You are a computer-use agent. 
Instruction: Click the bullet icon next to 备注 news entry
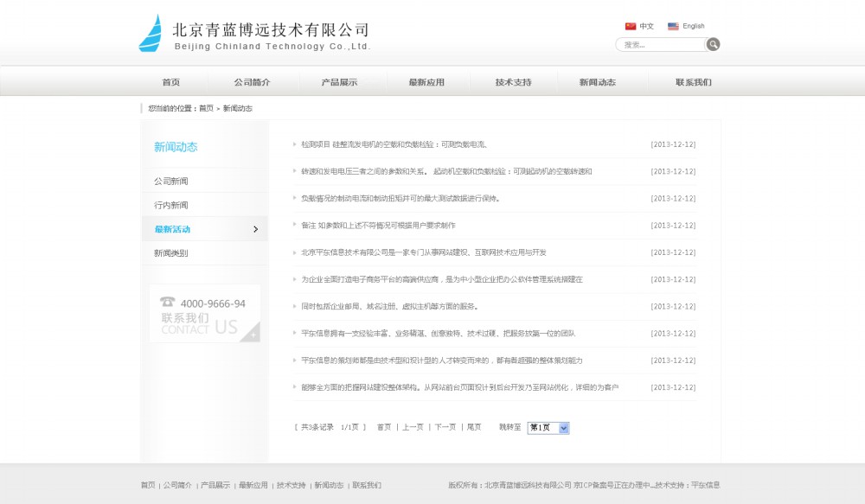coord(292,226)
